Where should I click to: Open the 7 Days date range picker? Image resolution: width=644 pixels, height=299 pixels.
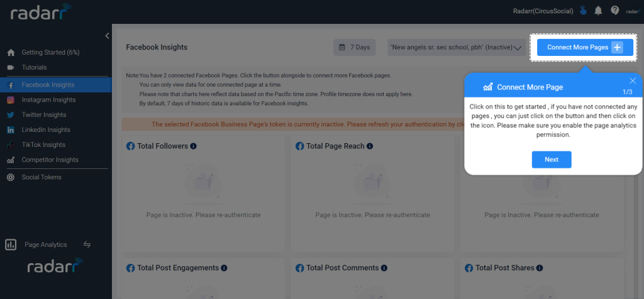(x=355, y=47)
